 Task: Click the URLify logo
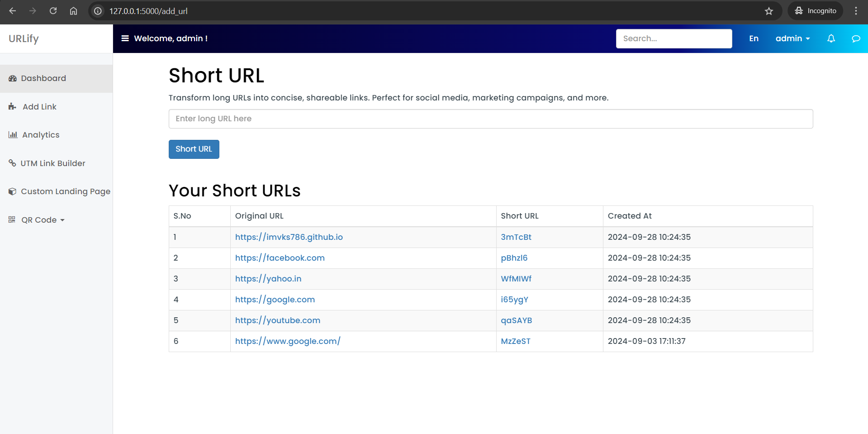pyautogui.click(x=24, y=38)
